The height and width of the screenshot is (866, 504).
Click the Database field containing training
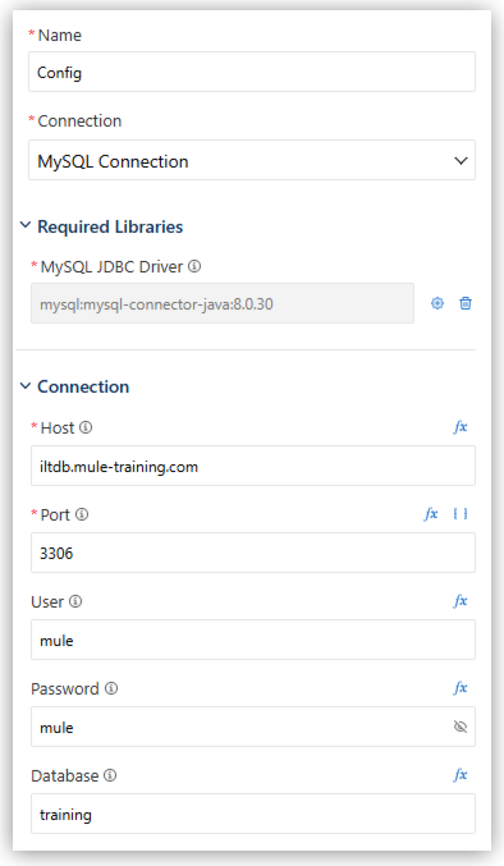253,814
